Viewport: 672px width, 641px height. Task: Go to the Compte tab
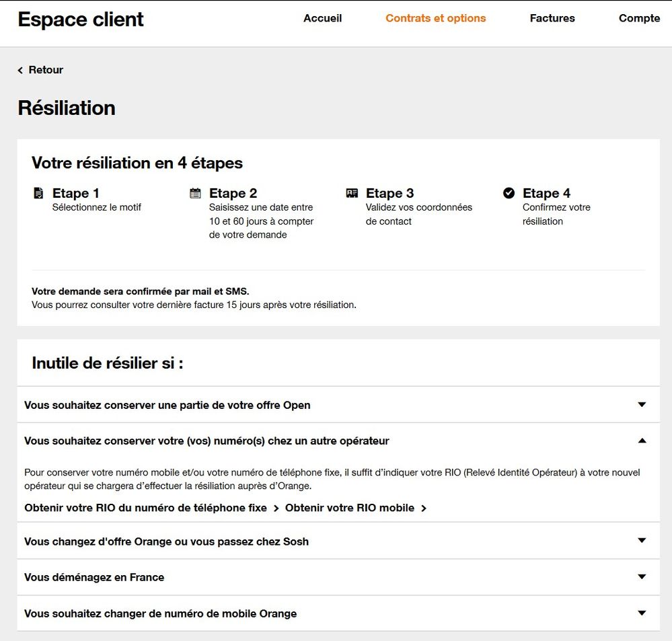[x=639, y=19]
